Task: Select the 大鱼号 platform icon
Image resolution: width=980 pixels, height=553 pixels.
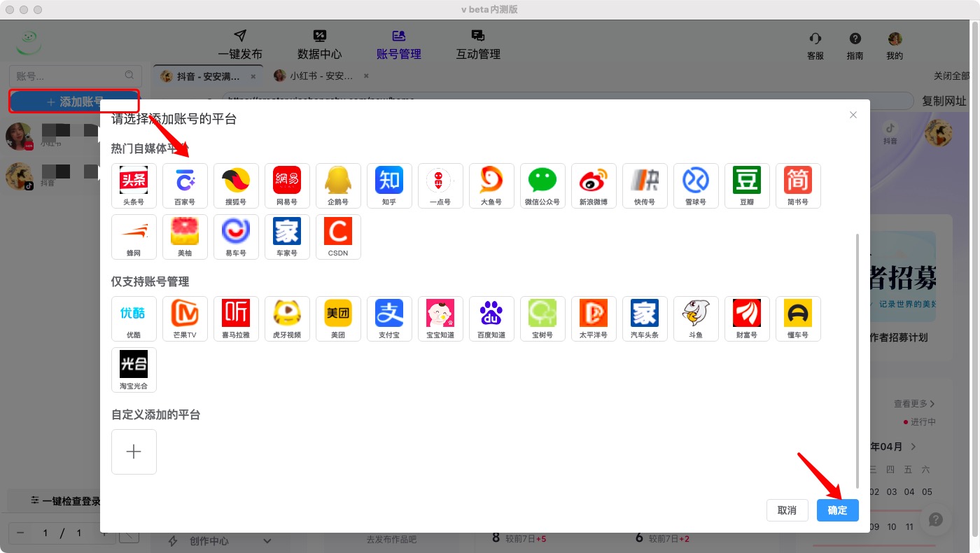Action: [491, 185]
